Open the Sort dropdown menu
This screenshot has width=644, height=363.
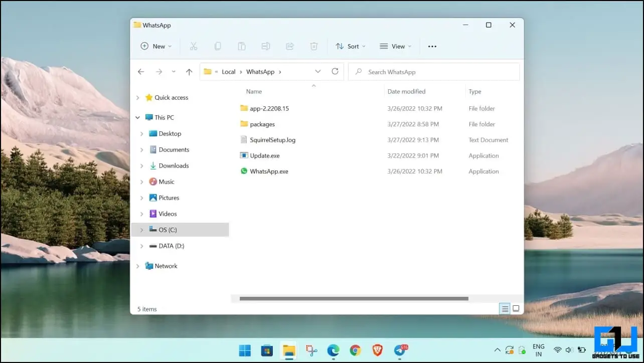(351, 46)
